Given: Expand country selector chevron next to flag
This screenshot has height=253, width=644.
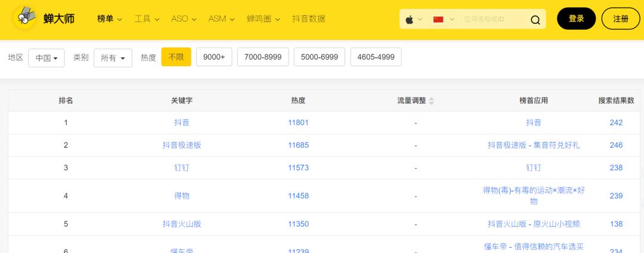Looking at the screenshot, I should pyautogui.click(x=452, y=19).
